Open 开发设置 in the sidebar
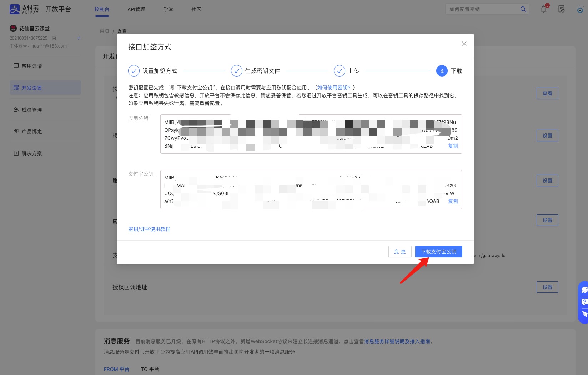 pyautogui.click(x=45, y=88)
